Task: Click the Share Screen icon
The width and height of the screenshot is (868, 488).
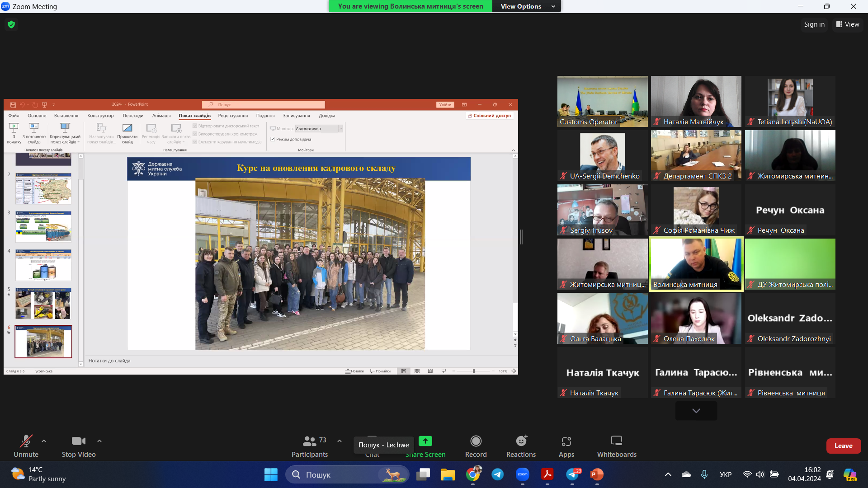Action: click(425, 441)
